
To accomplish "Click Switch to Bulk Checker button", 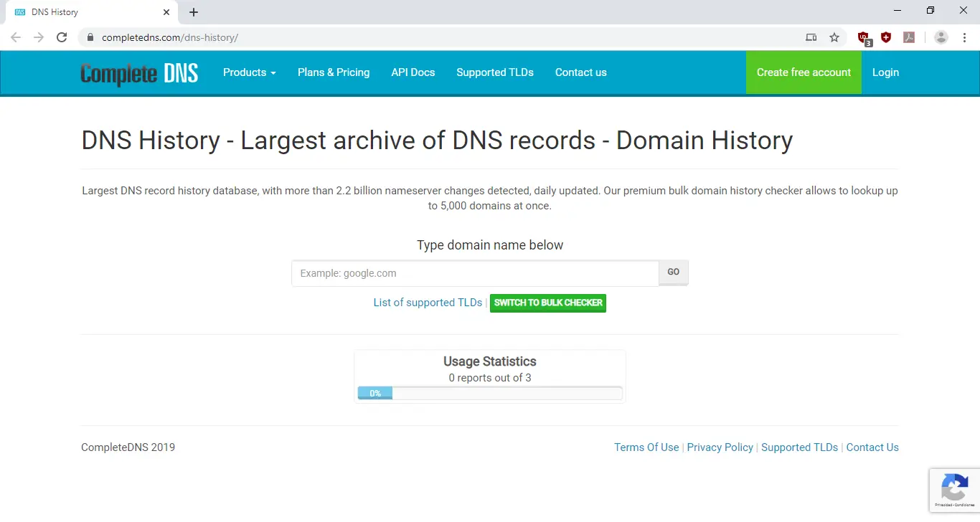I will [x=548, y=303].
